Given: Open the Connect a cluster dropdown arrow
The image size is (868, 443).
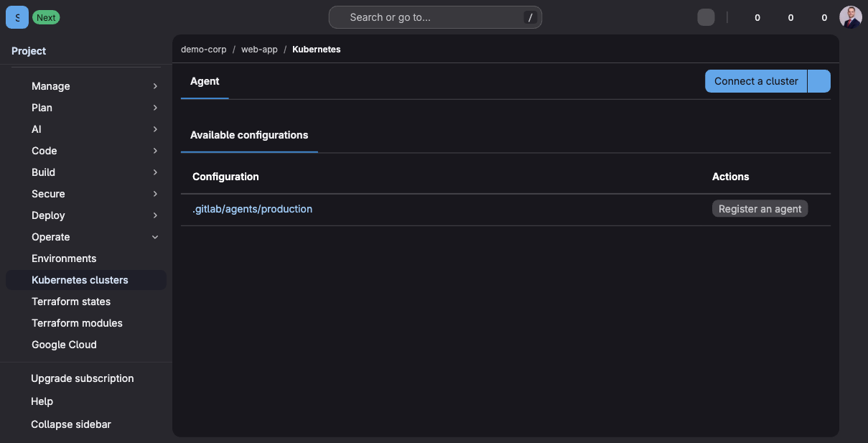Looking at the screenshot, I should (819, 81).
